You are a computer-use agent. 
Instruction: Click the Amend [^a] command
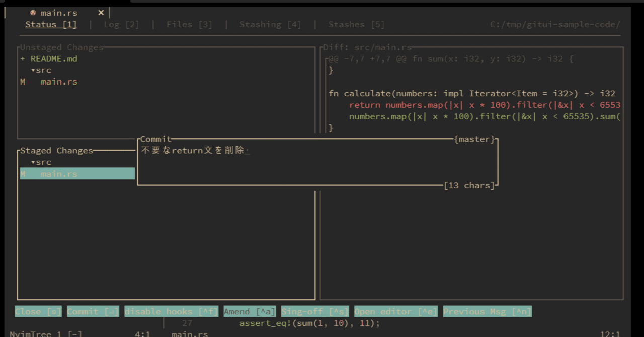click(x=250, y=312)
